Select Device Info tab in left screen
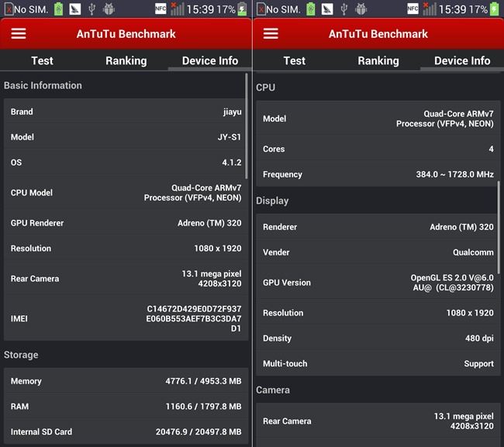The height and width of the screenshot is (447, 504). [210, 60]
